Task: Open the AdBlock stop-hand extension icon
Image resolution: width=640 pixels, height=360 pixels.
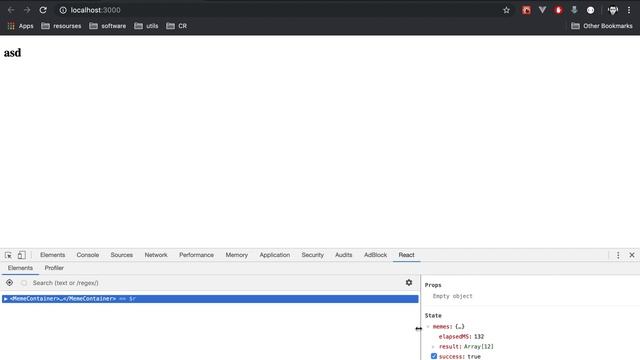Action: coord(558,10)
